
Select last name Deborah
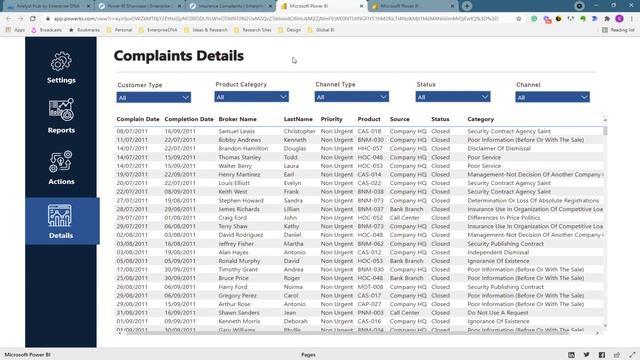point(296,322)
